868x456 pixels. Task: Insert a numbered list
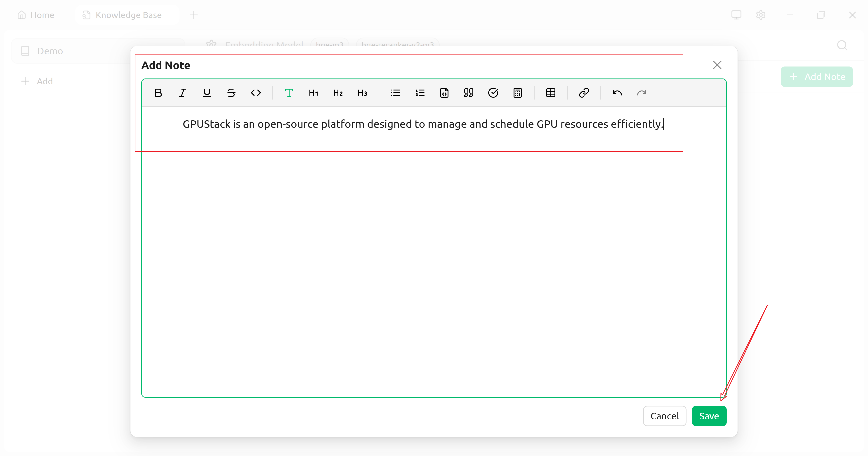(x=420, y=93)
